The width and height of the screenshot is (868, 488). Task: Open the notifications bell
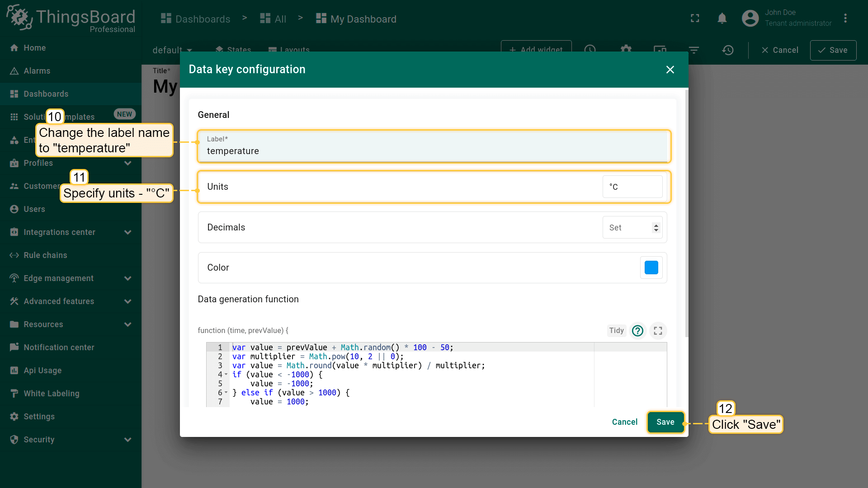click(x=722, y=18)
